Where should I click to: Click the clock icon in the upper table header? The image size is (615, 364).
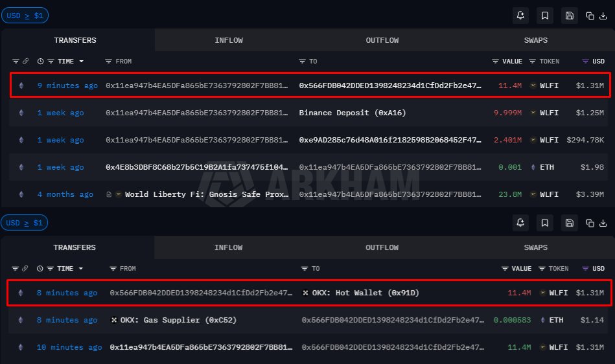40,61
